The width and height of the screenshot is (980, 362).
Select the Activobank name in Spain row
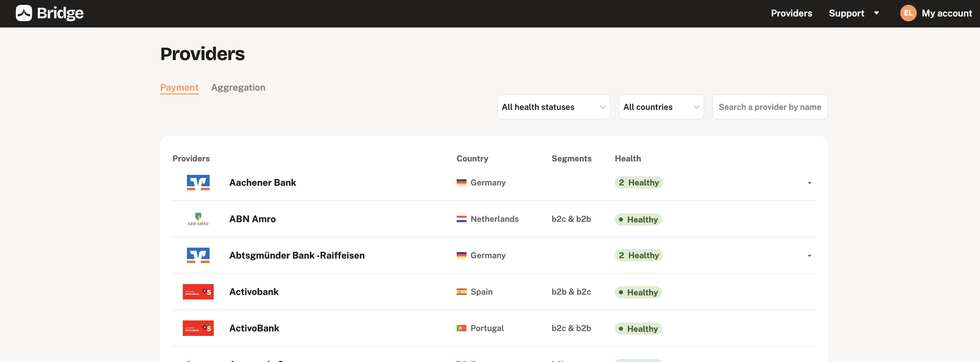[254, 292]
